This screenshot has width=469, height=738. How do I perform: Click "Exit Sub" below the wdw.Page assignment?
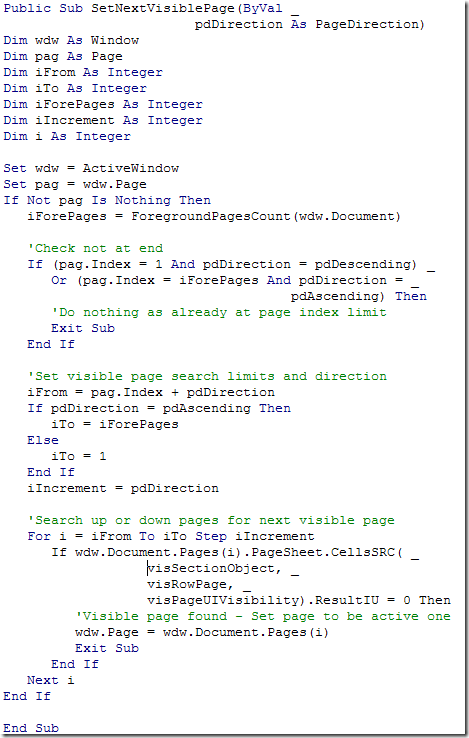(107, 648)
